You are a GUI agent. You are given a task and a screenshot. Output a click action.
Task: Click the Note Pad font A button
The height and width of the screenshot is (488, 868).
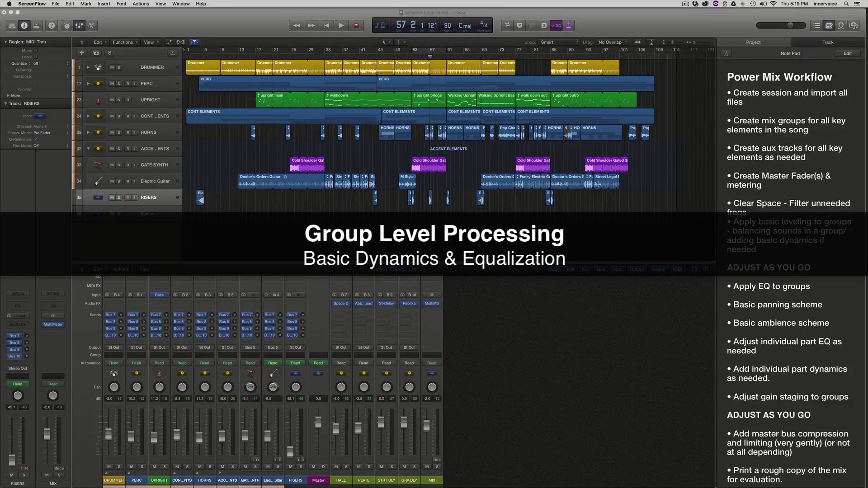tap(726, 53)
